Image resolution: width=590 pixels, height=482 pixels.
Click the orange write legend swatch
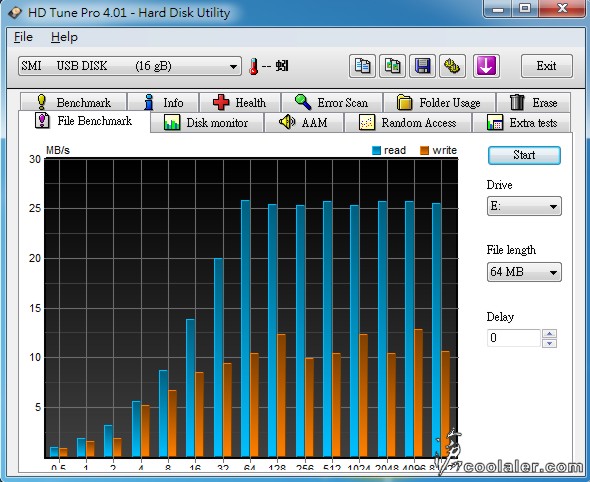pyautogui.click(x=424, y=151)
